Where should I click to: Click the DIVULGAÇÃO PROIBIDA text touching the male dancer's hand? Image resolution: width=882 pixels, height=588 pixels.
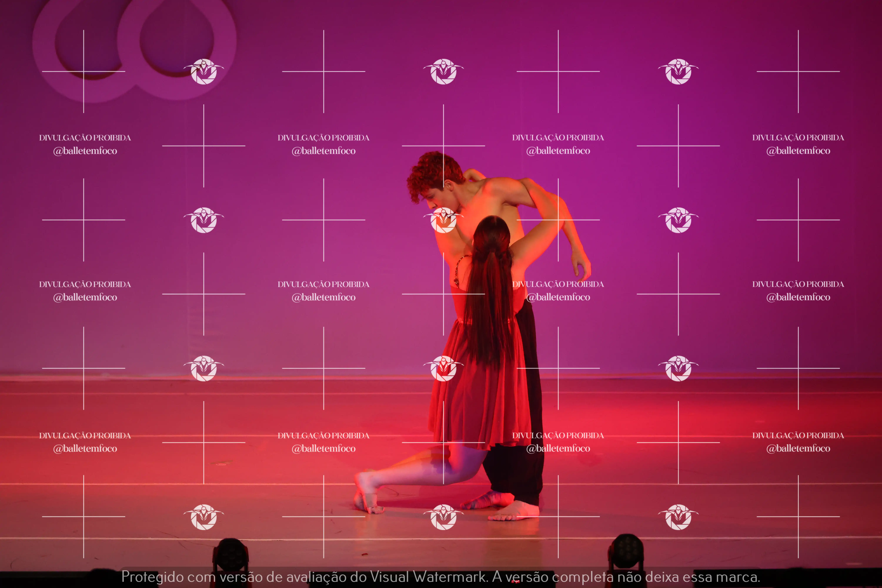point(558,284)
